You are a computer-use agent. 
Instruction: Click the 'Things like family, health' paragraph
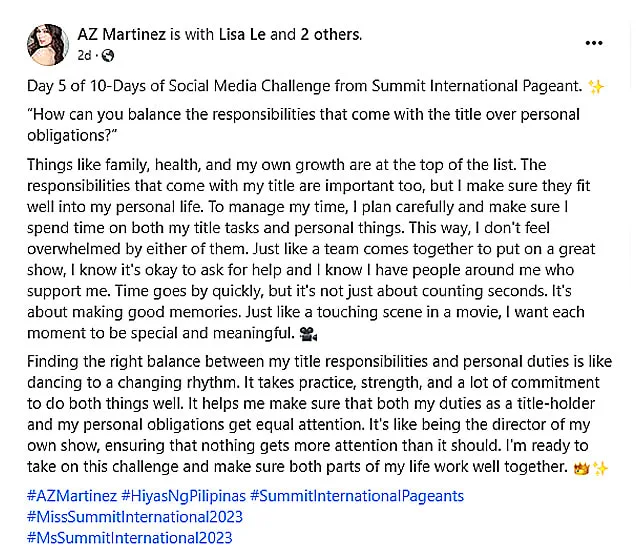(311, 249)
